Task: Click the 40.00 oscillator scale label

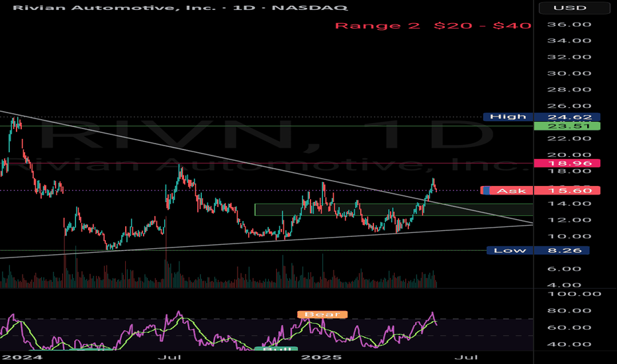Action: point(569,344)
